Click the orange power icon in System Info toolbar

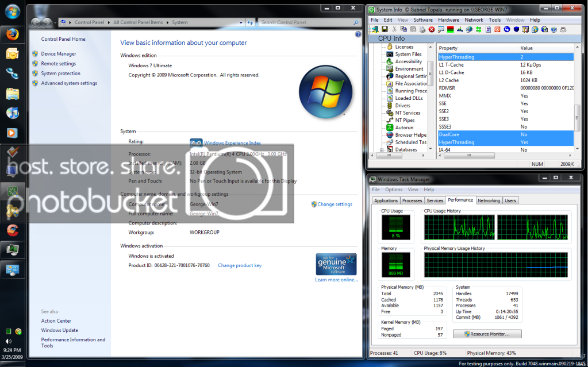tap(497, 29)
